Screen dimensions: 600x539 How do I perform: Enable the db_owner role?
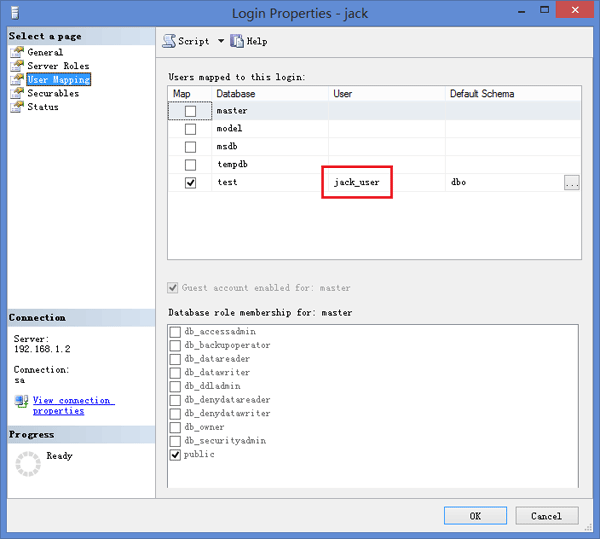click(175, 427)
